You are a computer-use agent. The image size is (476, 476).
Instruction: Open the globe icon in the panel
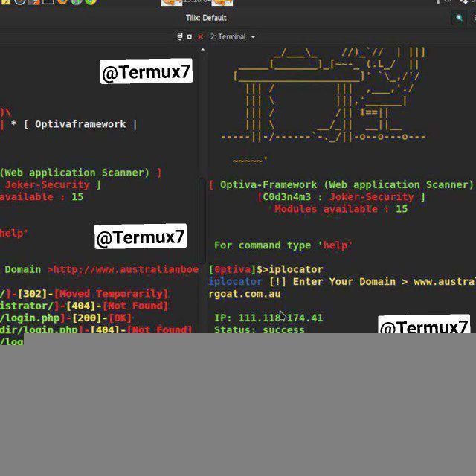(x=77, y=2)
